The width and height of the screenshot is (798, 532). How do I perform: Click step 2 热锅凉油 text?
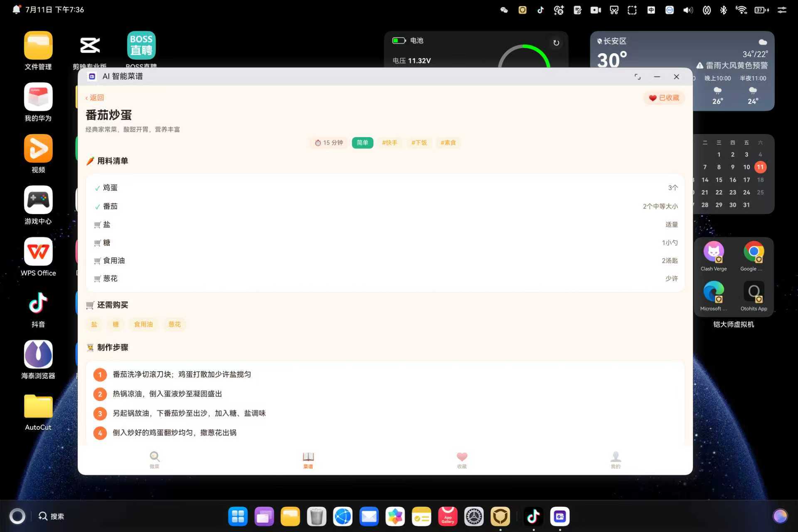167,394
